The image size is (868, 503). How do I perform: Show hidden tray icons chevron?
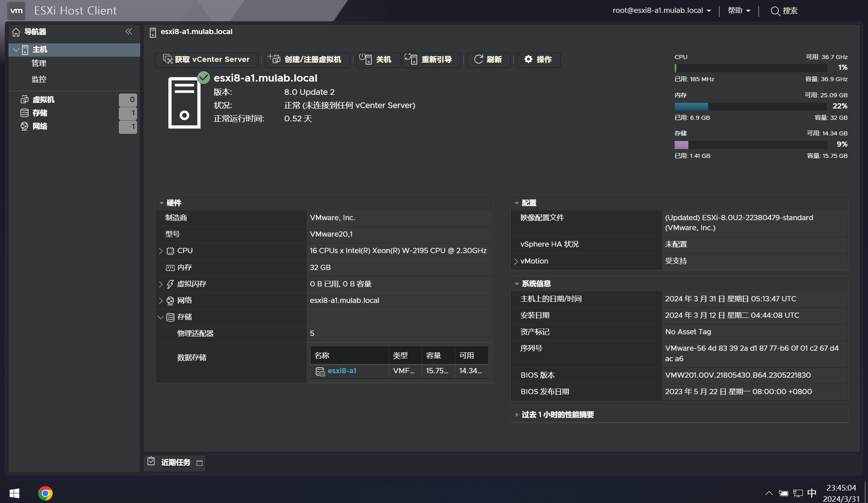[769, 493]
